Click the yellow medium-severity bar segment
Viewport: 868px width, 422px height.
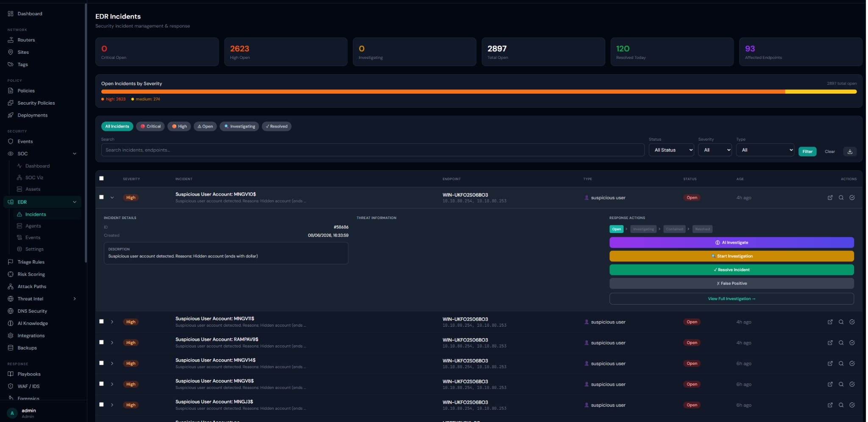[x=821, y=92]
